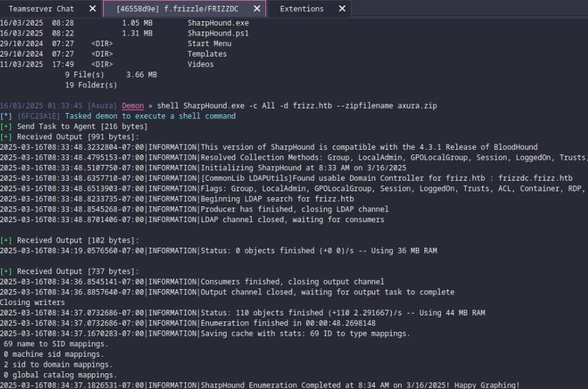Click 2 sid to domain mappings line
Screen dimensions: 588x389
(58, 365)
